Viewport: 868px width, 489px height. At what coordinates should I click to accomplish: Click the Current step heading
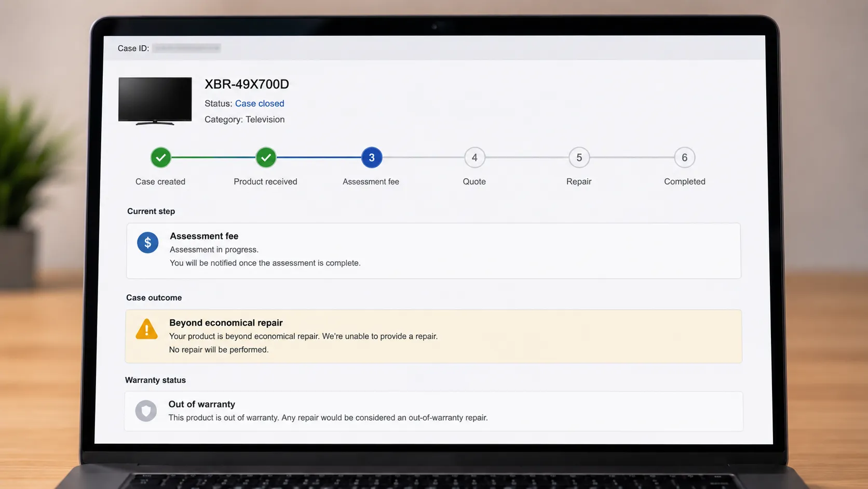coord(151,211)
